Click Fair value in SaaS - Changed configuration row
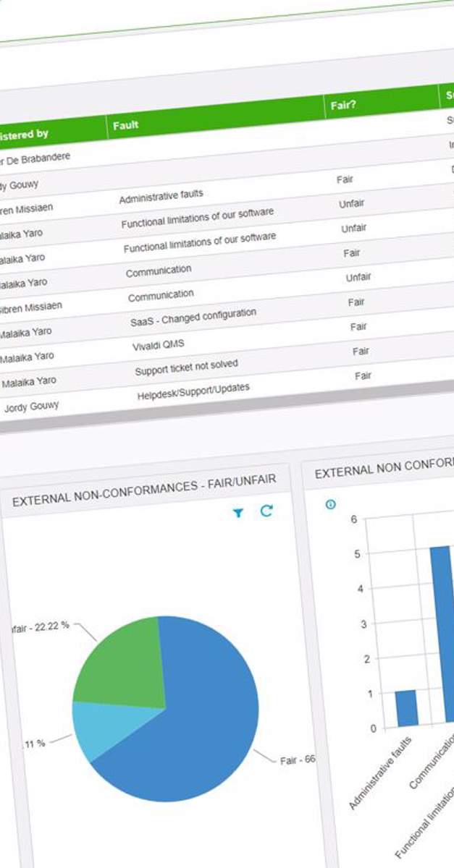 (356, 302)
